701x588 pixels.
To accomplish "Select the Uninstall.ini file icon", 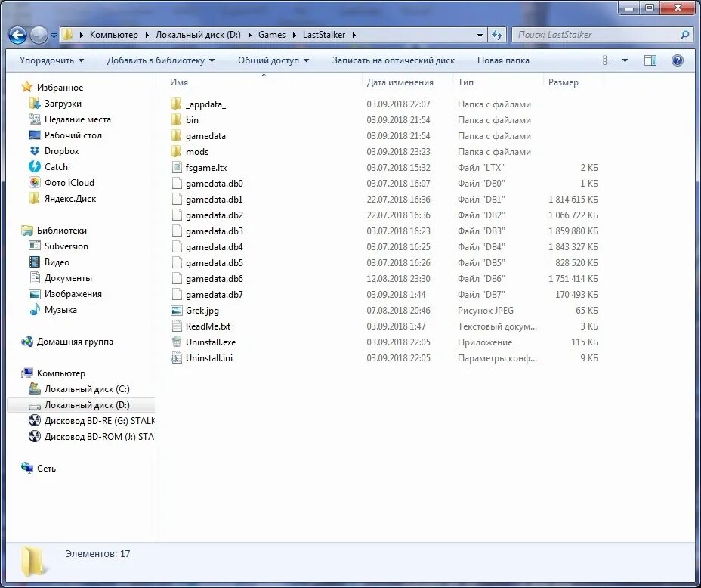I will 177,358.
